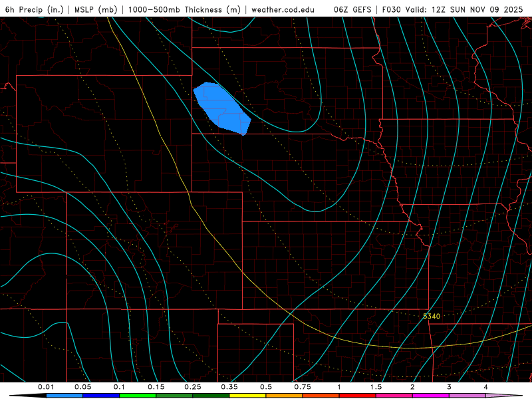Select the bright green 0.1 legend swatch

point(138,396)
